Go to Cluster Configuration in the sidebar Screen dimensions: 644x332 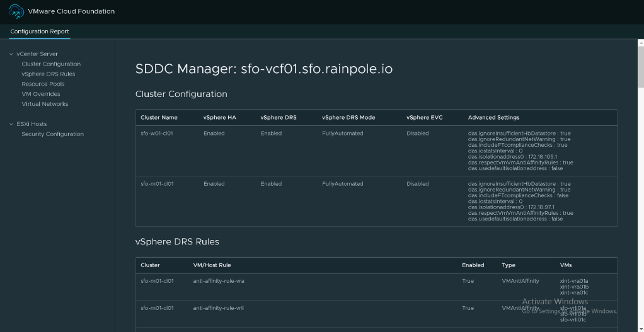(x=51, y=64)
